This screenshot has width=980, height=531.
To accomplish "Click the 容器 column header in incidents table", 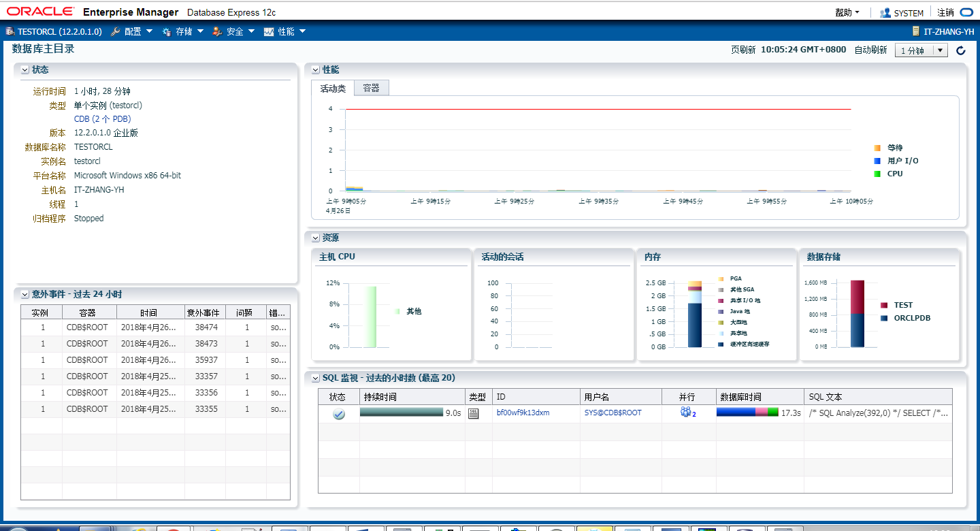I will pos(89,312).
